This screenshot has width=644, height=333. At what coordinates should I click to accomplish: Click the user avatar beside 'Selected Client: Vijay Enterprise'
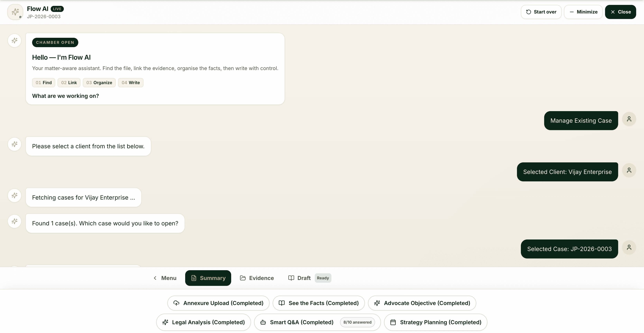point(629,170)
